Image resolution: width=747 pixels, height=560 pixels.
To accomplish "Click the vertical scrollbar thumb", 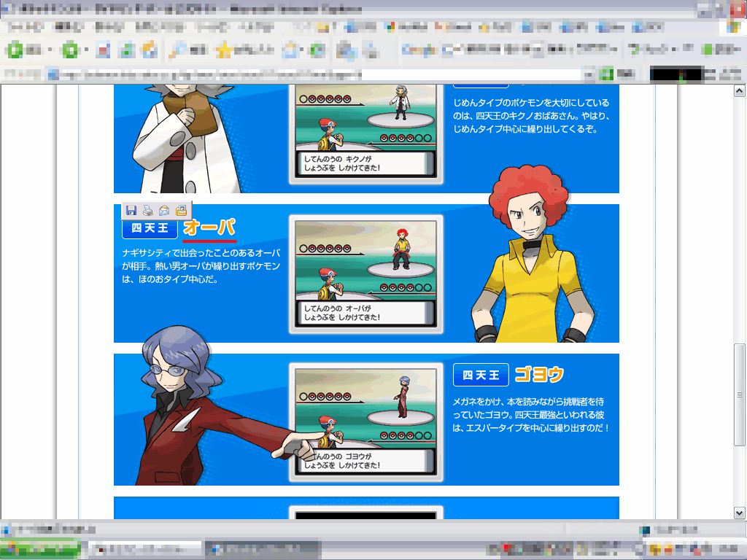I will tap(739, 394).
